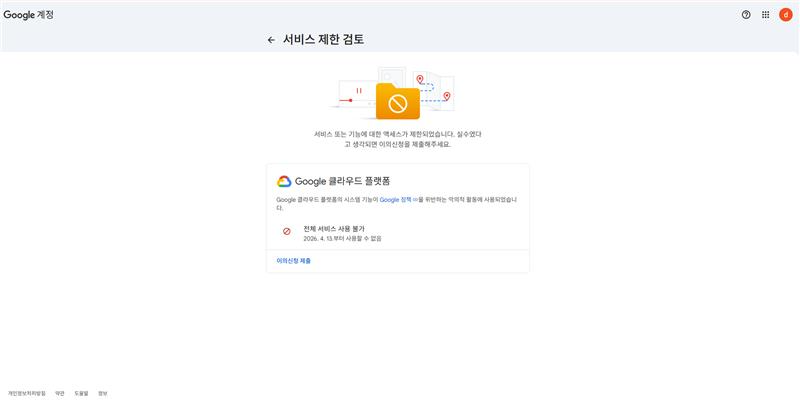Click the Google 클라우드 플랫폼 heading
Viewport: 800px width, 400px height.
click(x=342, y=181)
